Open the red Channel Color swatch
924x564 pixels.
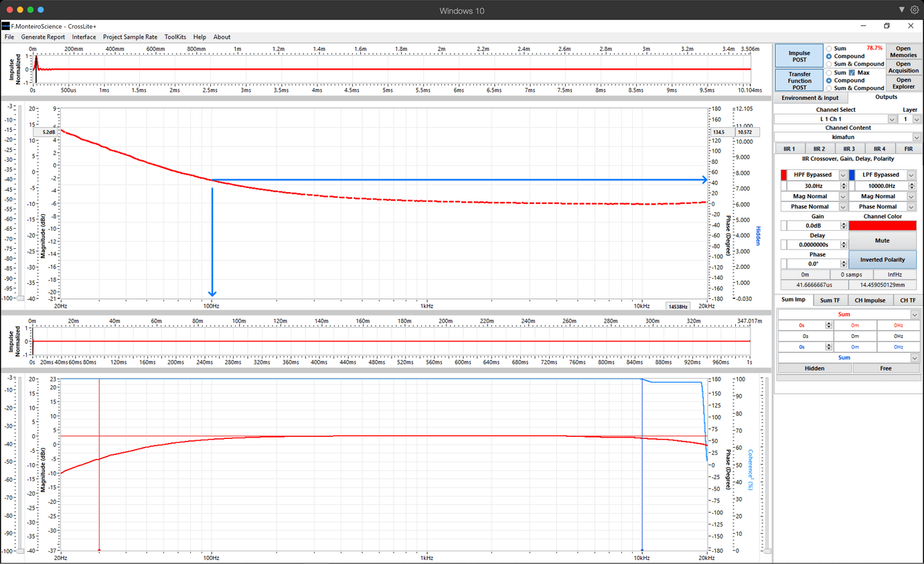coord(882,225)
